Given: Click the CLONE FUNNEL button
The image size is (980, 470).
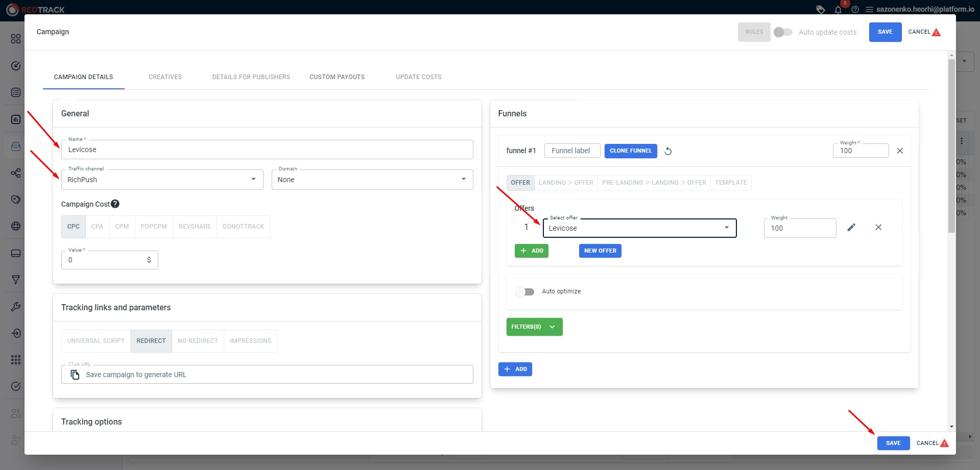Looking at the screenshot, I should (630, 151).
